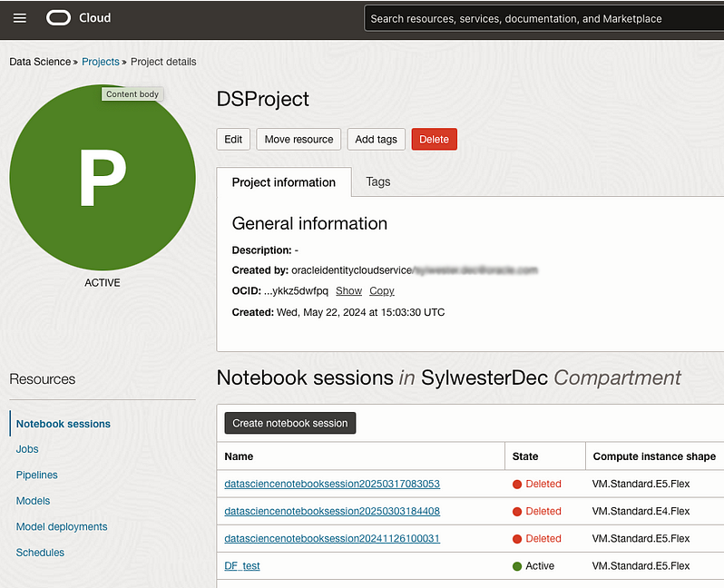Select Schedules in the Resources list
The image size is (724, 588).
point(40,553)
